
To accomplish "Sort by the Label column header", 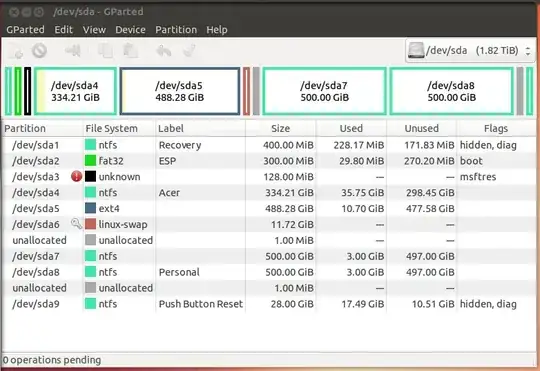I will [200, 128].
